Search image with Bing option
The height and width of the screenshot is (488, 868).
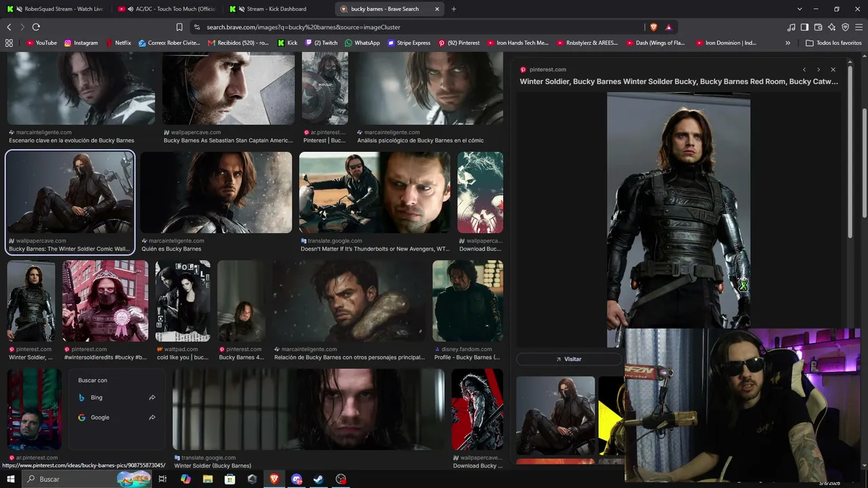(x=117, y=398)
